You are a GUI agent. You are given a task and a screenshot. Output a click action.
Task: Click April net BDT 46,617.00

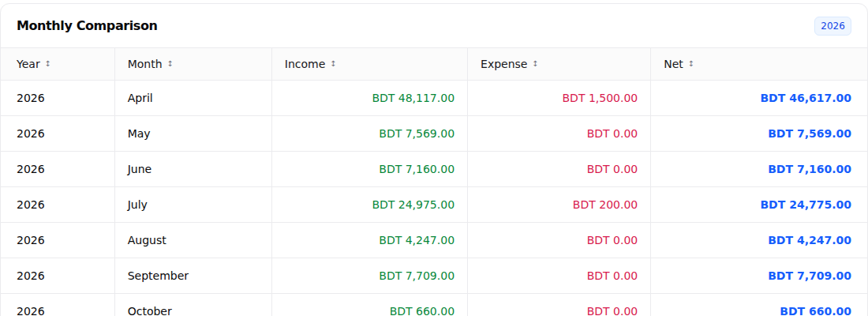(x=806, y=98)
